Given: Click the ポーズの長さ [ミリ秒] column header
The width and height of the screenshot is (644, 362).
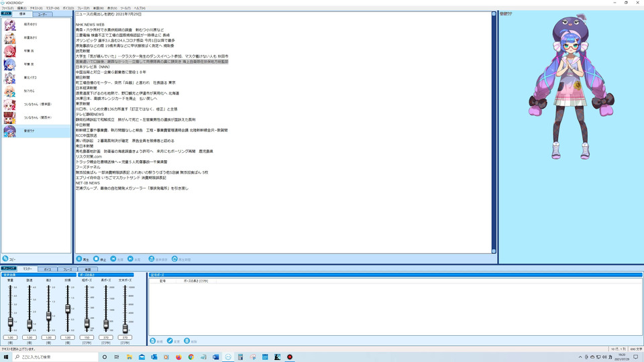Looking at the screenshot, I should coord(196,281).
